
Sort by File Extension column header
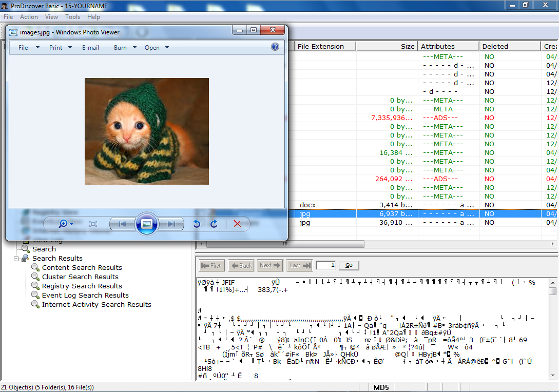(325, 46)
